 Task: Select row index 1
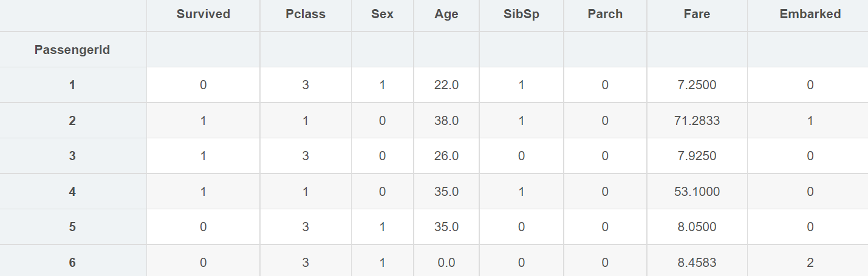(x=72, y=85)
